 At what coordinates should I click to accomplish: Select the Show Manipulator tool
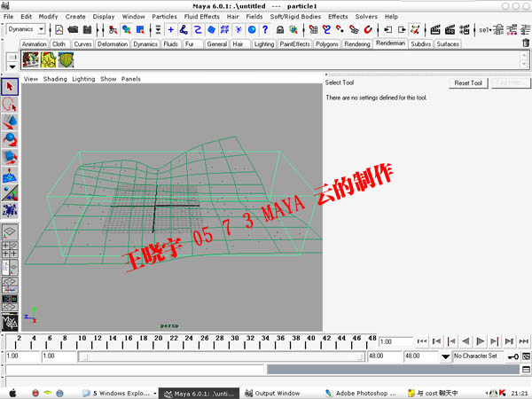10,192
